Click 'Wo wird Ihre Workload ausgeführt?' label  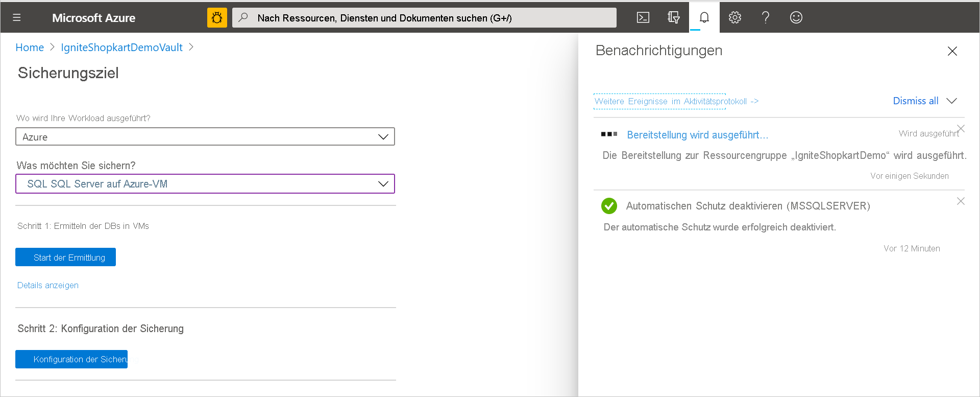(83, 118)
